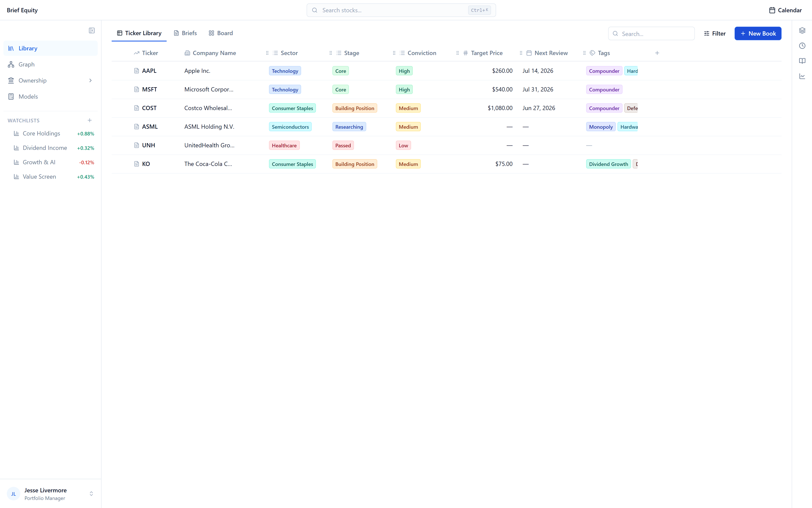Click the Brief Equity logo text

(x=22, y=10)
